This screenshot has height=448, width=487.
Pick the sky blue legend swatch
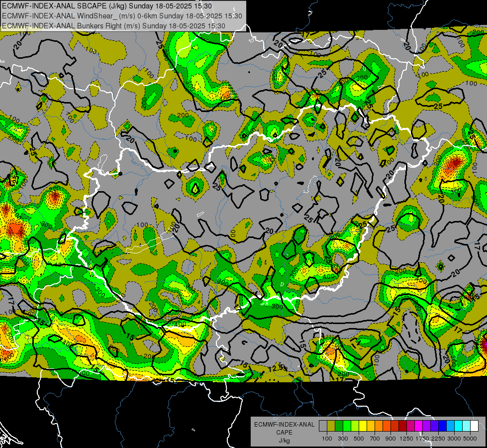coord(450,426)
